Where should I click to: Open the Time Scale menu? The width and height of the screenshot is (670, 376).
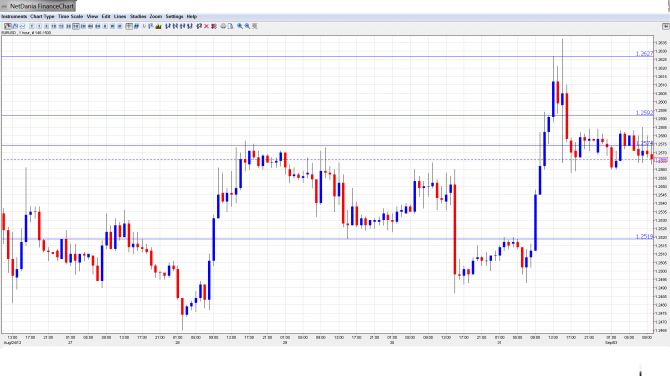coord(71,17)
